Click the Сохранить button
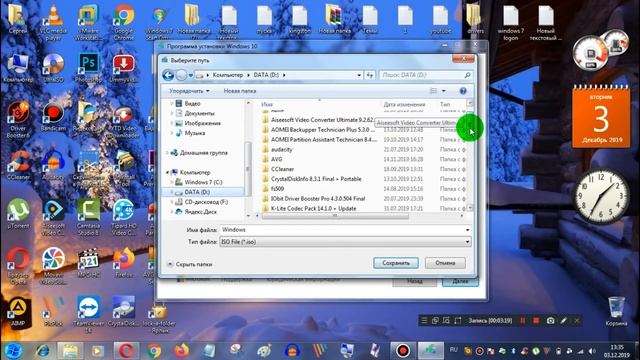This screenshot has width=640, height=360. point(396,263)
